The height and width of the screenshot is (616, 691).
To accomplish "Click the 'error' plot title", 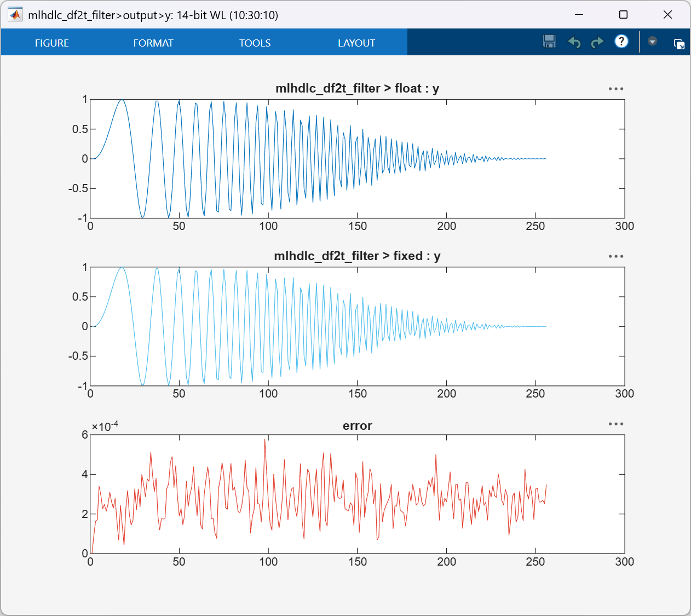I will pyautogui.click(x=357, y=425).
